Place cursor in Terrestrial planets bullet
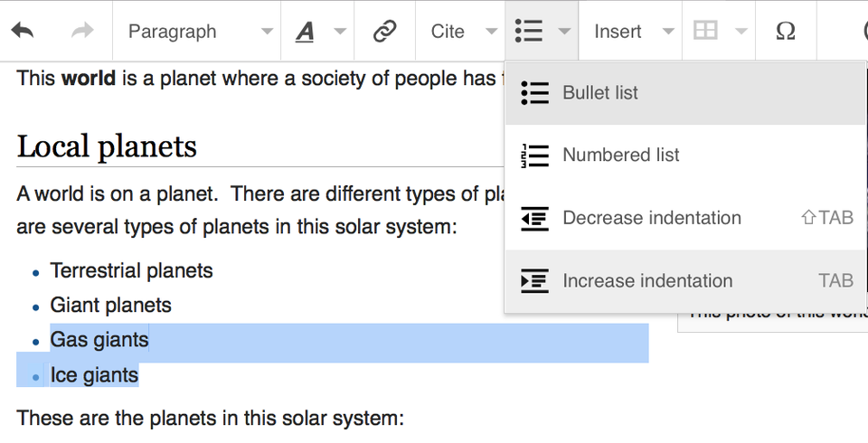 click(131, 271)
